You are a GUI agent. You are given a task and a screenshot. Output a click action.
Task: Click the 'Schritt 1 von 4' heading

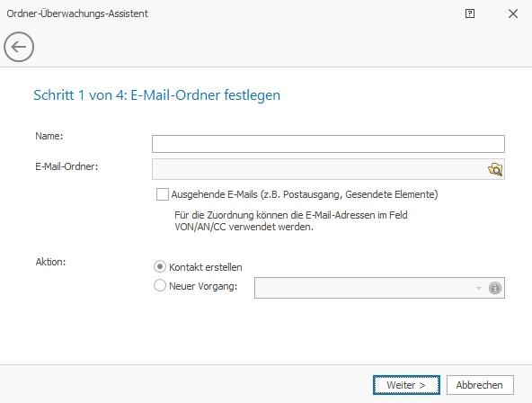(156, 95)
